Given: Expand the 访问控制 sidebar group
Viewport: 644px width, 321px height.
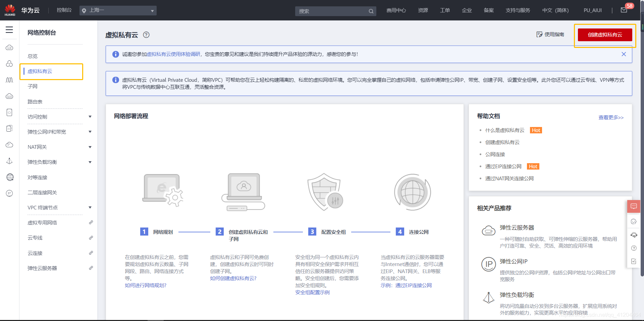Looking at the screenshot, I should pos(90,117).
